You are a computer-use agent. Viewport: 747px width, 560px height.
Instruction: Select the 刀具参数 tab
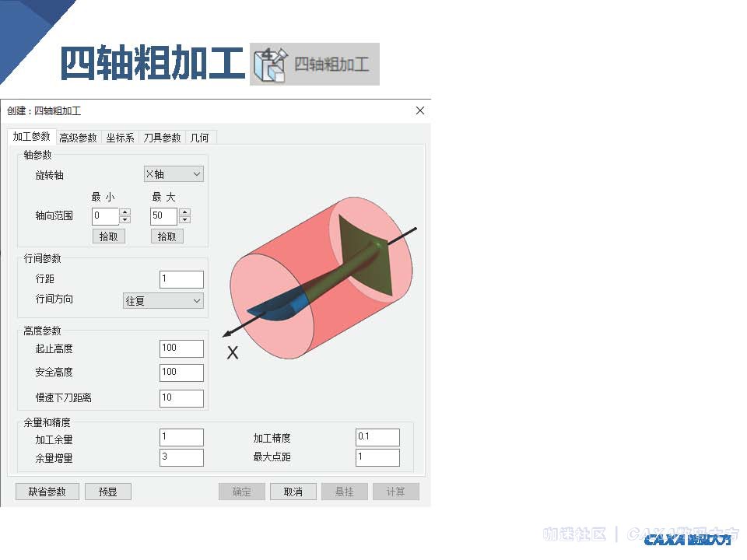pyautogui.click(x=162, y=138)
